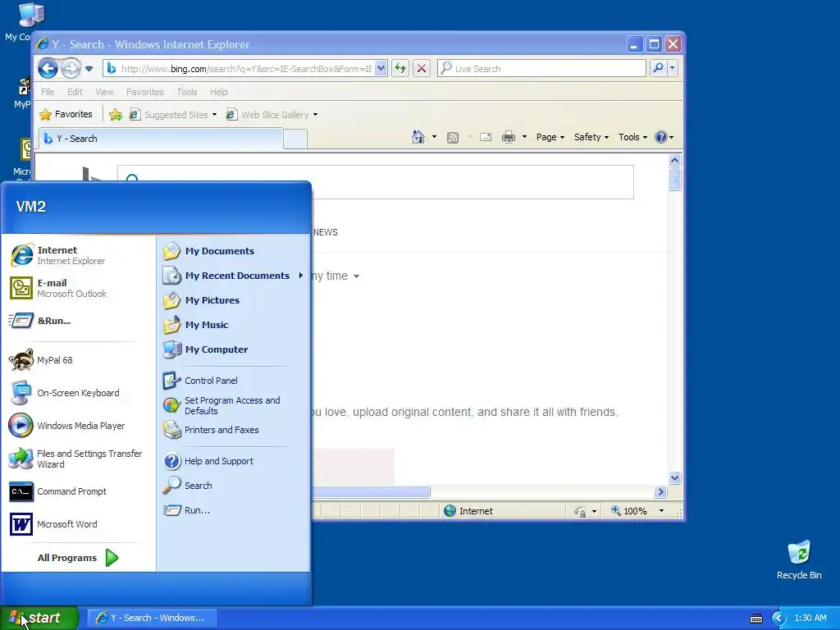Screen dimensions: 840x630
Task: Click the Home icon in command bar
Action: pyautogui.click(x=418, y=137)
